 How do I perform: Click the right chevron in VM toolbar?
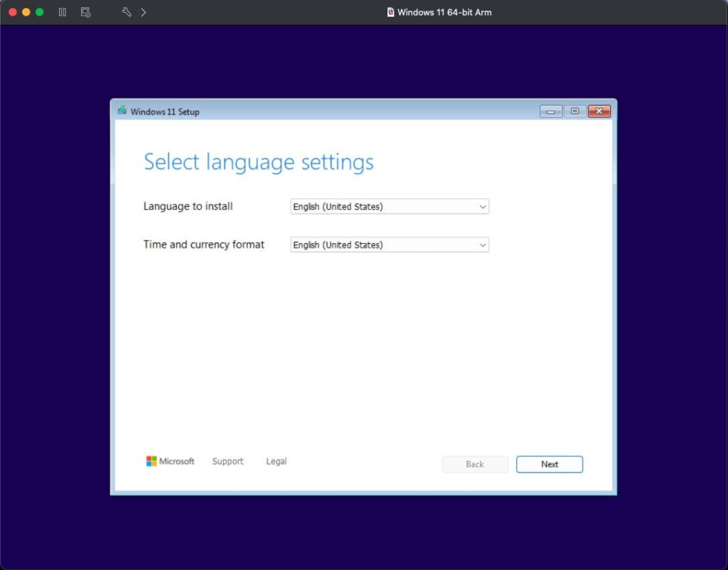144,12
